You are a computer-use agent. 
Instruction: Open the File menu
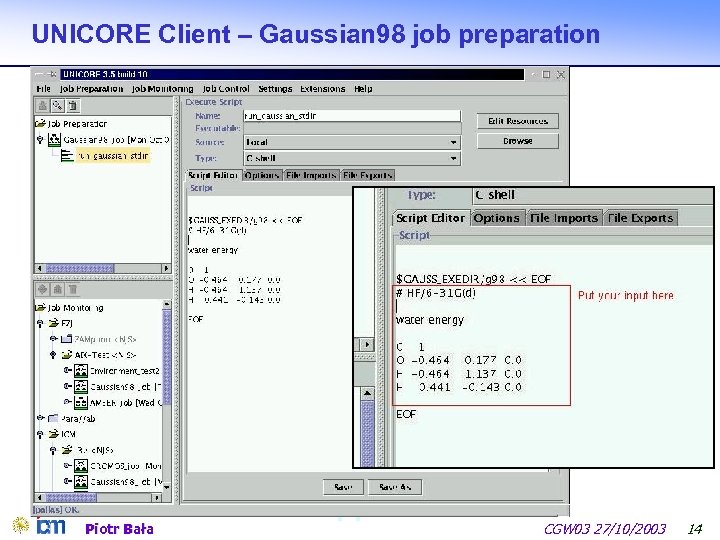click(x=43, y=89)
